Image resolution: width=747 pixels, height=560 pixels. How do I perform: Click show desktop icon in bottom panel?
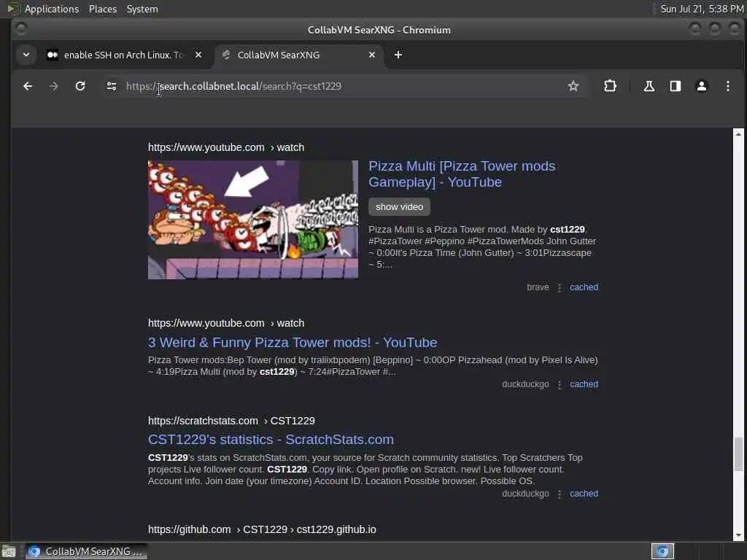pyautogui.click(x=9, y=551)
